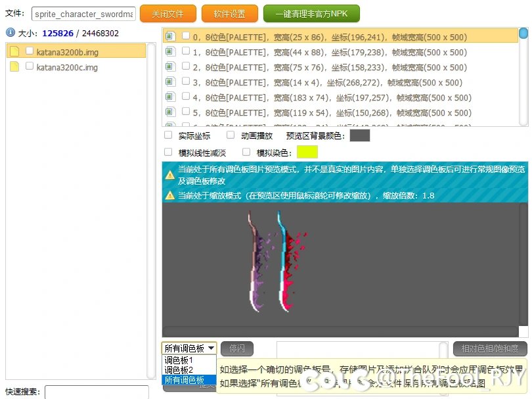The height and width of the screenshot is (399, 532).
Task: Click the 停闪 button
Action: click(237, 348)
